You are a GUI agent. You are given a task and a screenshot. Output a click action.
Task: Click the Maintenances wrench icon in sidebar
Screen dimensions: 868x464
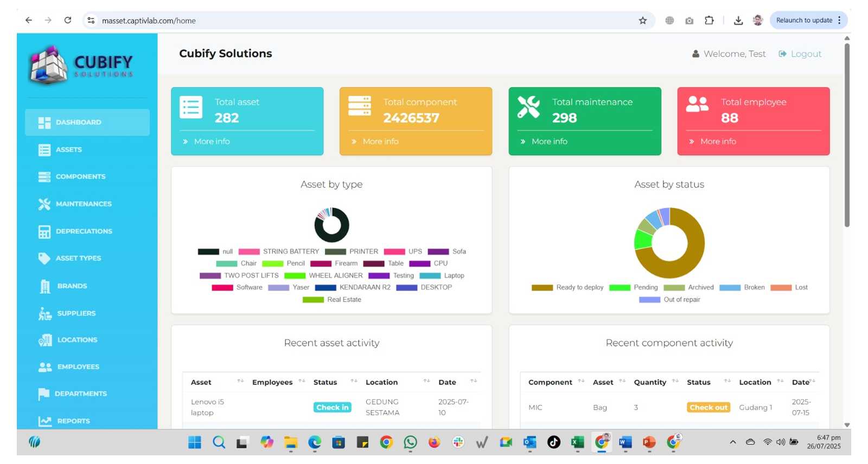tap(44, 204)
